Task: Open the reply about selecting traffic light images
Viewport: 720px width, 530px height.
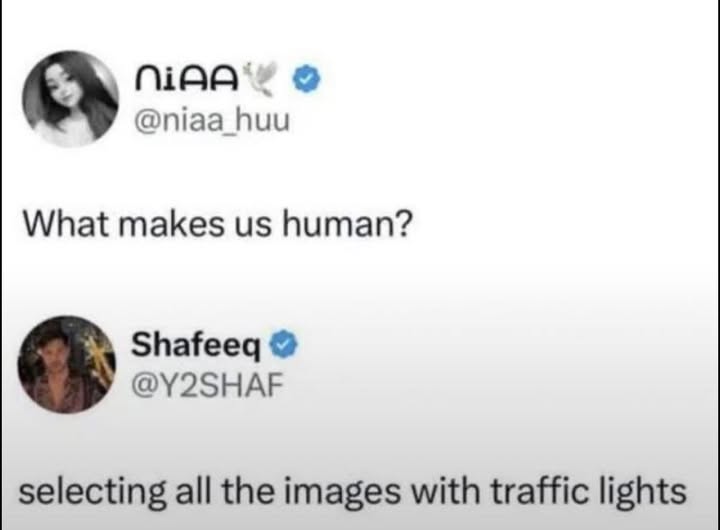Action: point(353,492)
